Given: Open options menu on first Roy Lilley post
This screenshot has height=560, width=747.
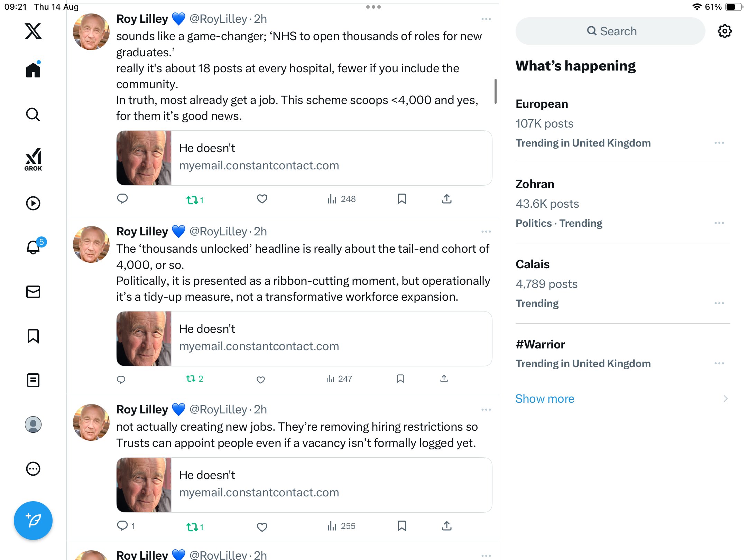Looking at the screenshot, I should (486, 19).
